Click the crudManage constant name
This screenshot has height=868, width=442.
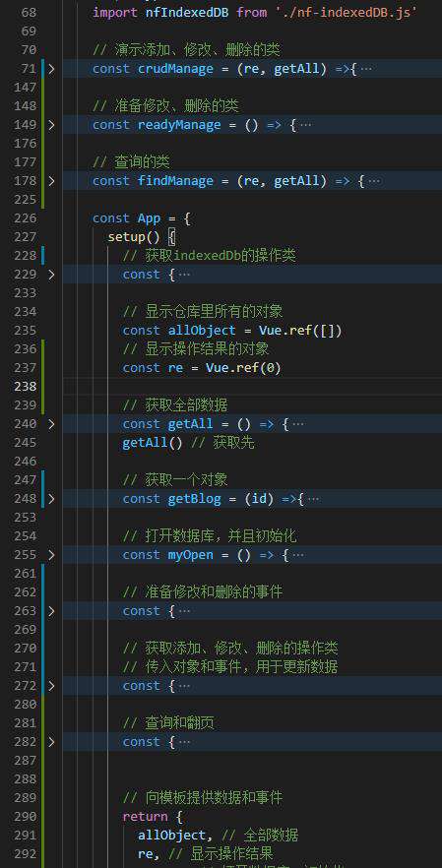(x=175, y=69)
